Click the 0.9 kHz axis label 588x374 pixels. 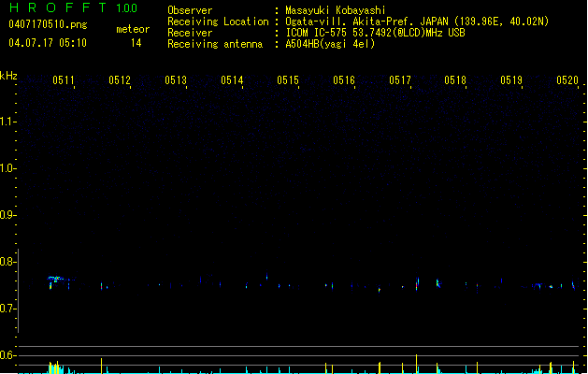(7, 215)
